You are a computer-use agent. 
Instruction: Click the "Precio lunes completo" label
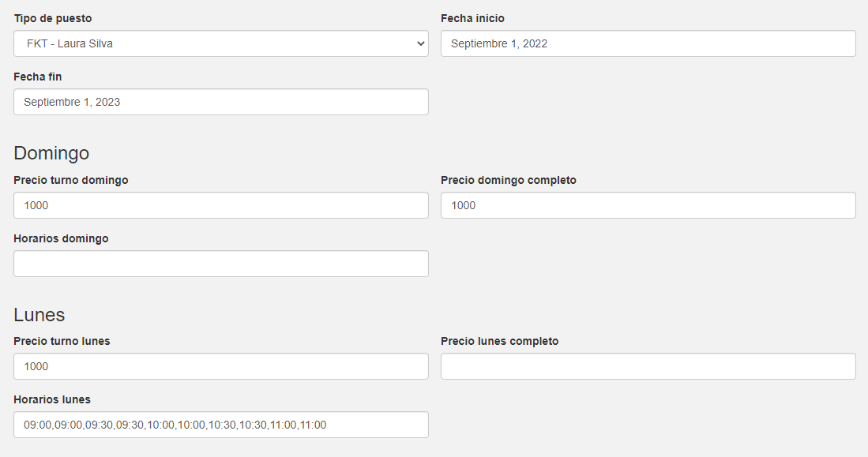point(499,341)
